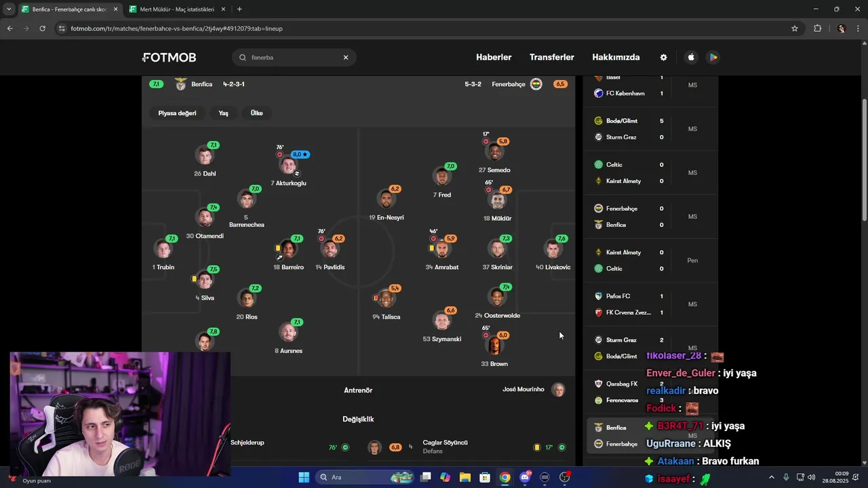Click José Mourinho coach photo

558,390
